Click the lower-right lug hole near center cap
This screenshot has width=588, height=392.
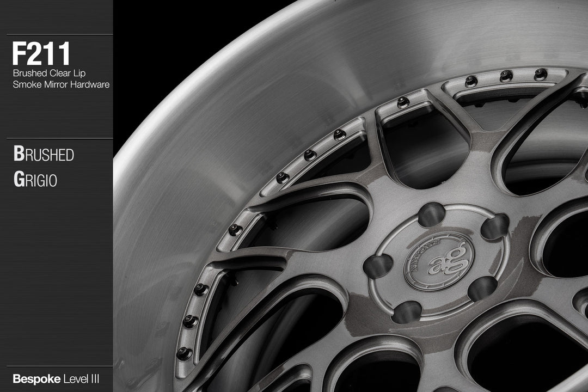482,288
